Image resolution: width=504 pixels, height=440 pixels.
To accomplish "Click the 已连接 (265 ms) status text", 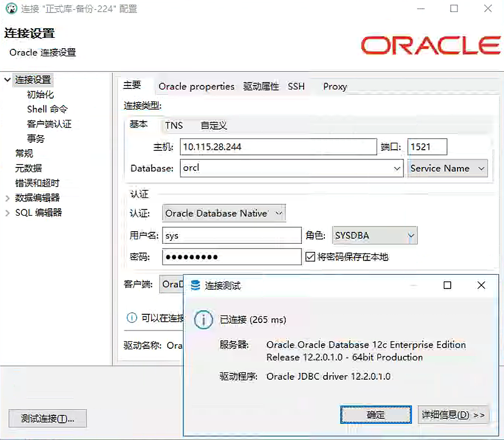I will tap(253, 320).
